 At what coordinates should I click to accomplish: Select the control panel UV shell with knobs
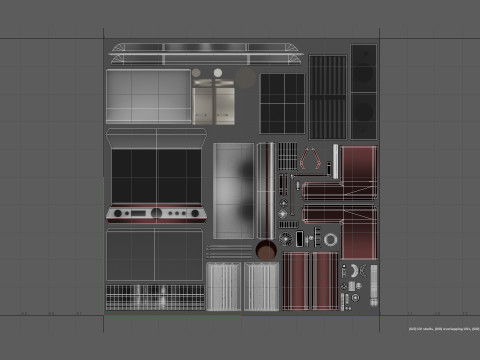(x=156, y=213)
